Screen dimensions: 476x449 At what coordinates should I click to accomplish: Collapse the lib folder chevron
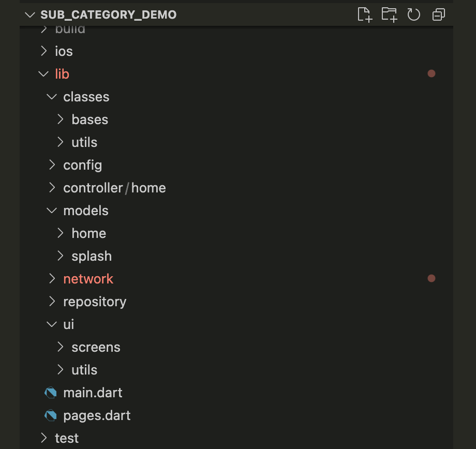tap(43, 74)
